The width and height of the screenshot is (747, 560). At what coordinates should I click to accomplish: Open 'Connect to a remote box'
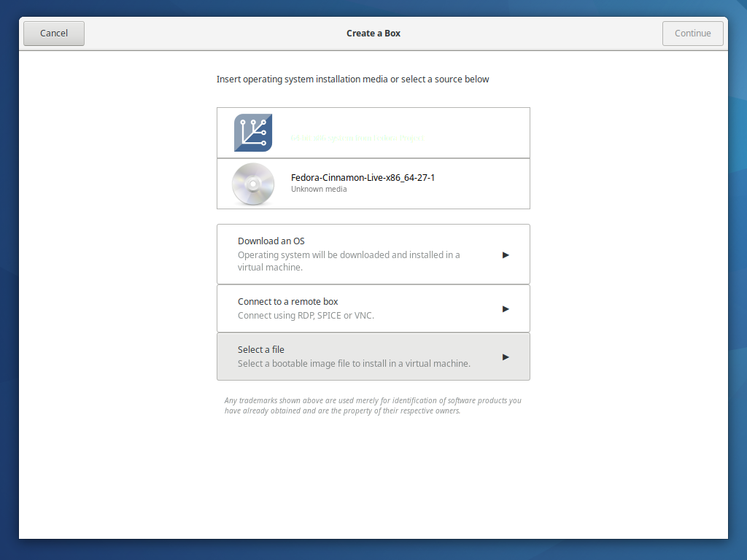point(373,308)
